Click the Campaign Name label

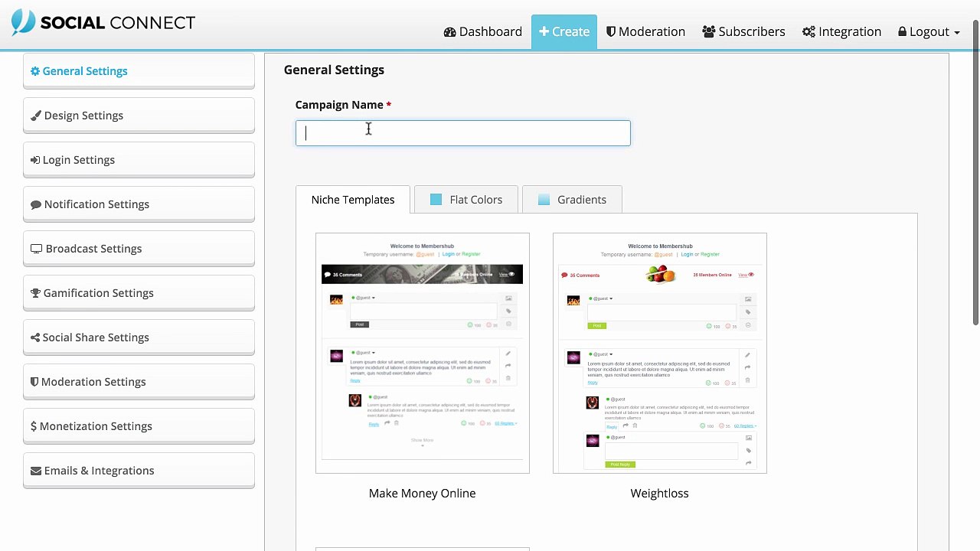click(339, 105)
